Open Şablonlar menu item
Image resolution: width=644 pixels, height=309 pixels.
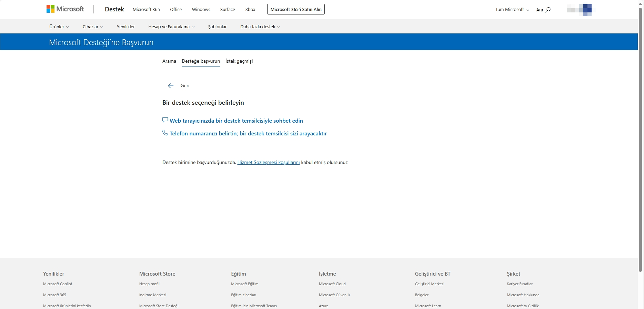tap(218, 27)
